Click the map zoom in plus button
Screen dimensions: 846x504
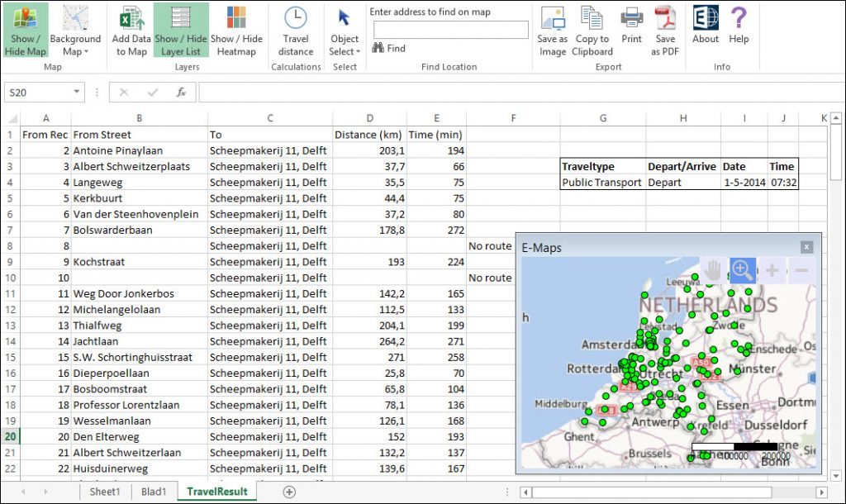point(772,270)
